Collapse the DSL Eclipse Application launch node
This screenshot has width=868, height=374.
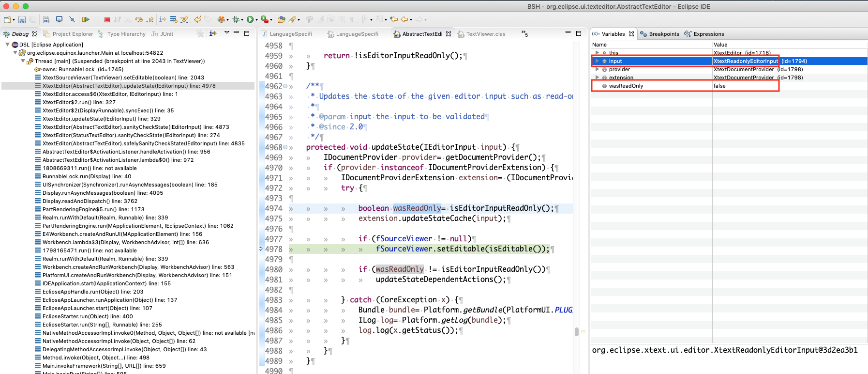point(8,45)
